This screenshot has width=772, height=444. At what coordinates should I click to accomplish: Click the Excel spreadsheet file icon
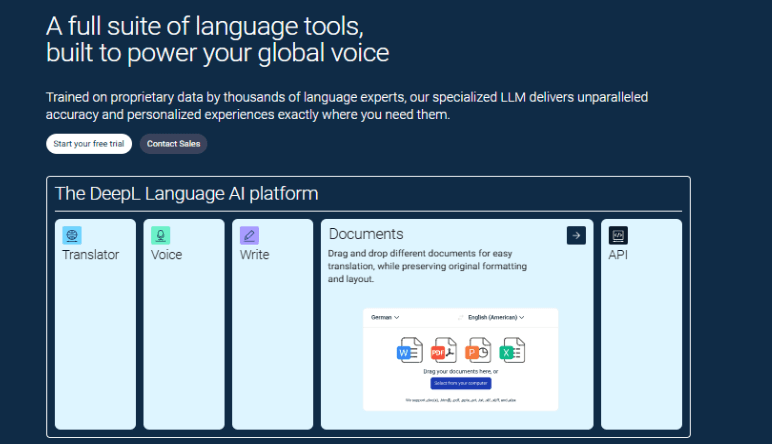click(x=512, y=350)
